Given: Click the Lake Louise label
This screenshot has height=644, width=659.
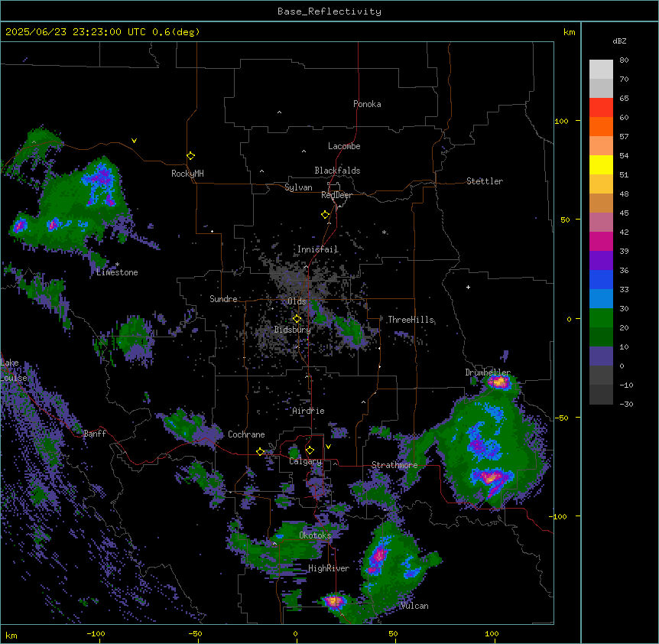Looking at the screenshot, I should tap(12, 370).
